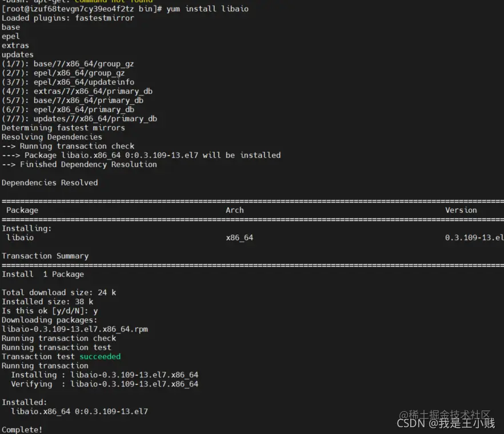The height and width of the screenshot is (434, 504).
Task: Click the 'Is this ok [y/d/N]: y' prompt
Action: click(50, 311)
